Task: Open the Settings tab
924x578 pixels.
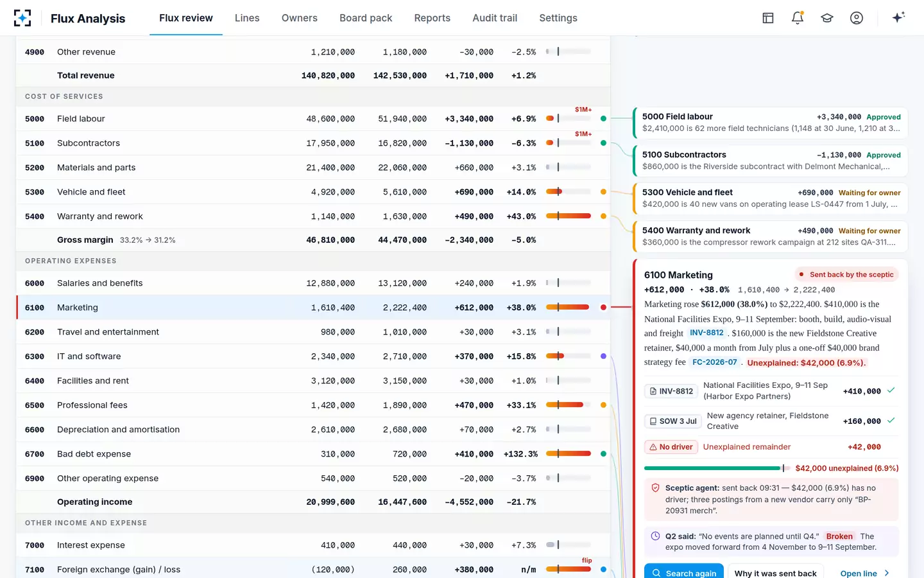Action: [x=558, y=18]
